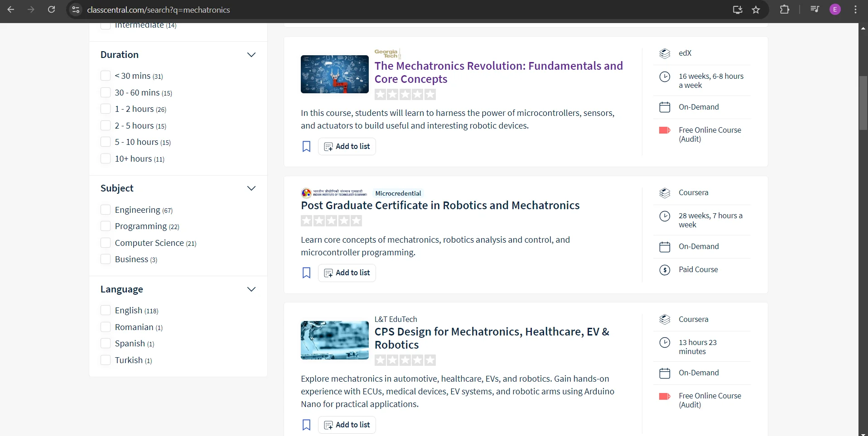Add CPS Design course to list
This screenshot has width=868, height=436.
(x=347, y=425)
